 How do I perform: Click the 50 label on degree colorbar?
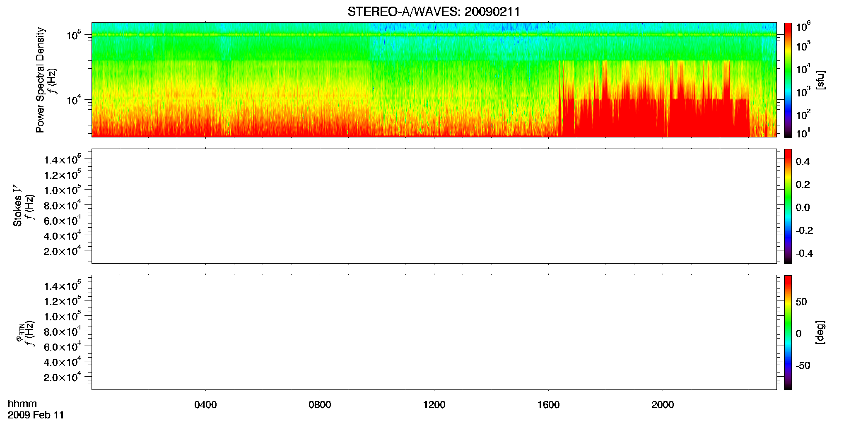tap(801, 302)
